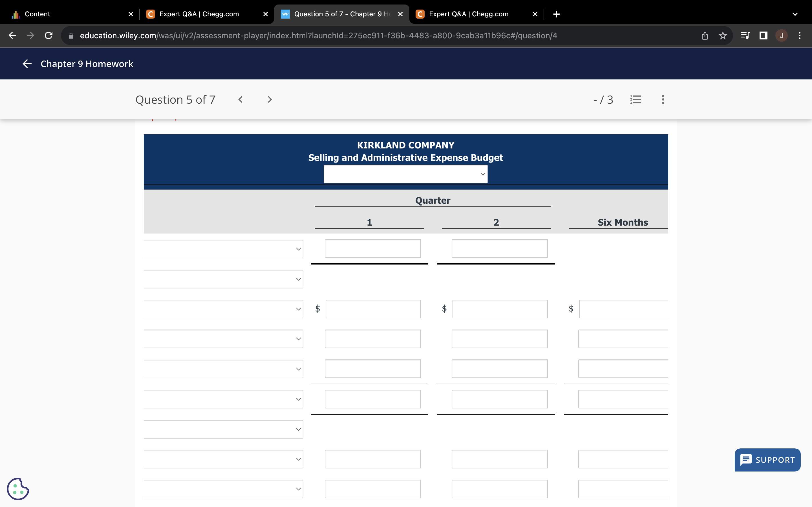Go to the previous question arrow
The width and height of the screenshot is (812, 507).
(240, 100)
